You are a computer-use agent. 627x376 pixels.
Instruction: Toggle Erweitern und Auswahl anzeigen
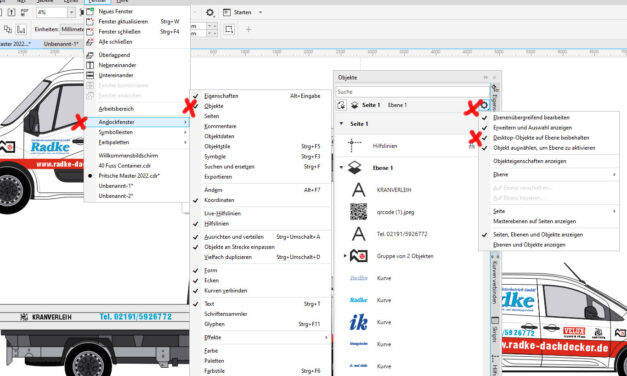pos(533,128)
